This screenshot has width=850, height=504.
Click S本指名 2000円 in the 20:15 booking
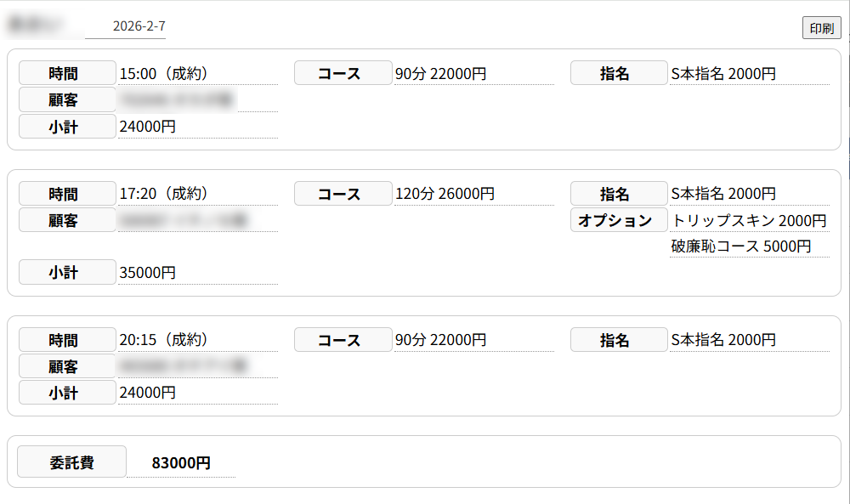tap(749, 340)
